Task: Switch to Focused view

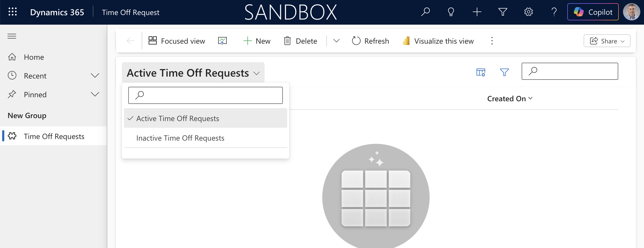Action: (x=177, y=41)
